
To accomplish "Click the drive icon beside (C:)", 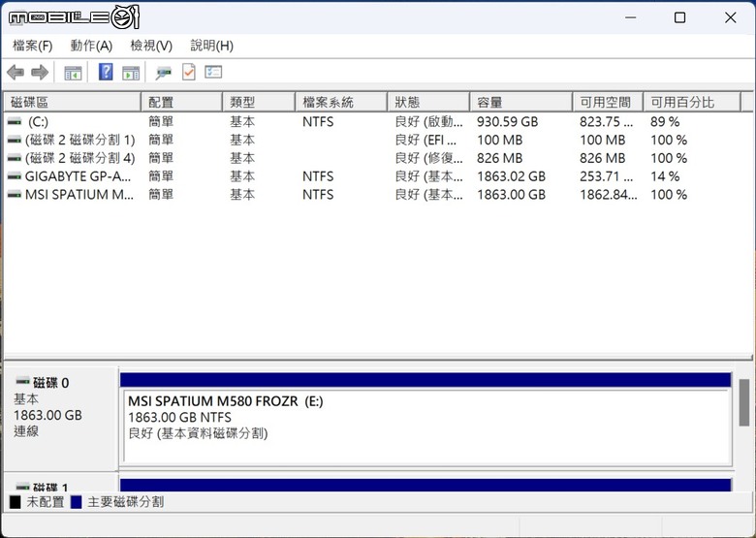I will [15, 121].
